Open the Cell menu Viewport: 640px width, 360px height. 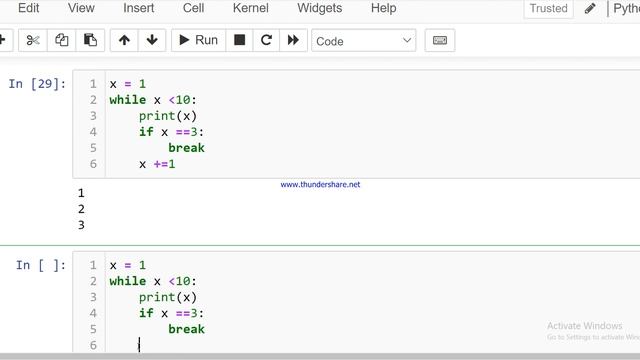pyautogui.click(x=193, y=8)
